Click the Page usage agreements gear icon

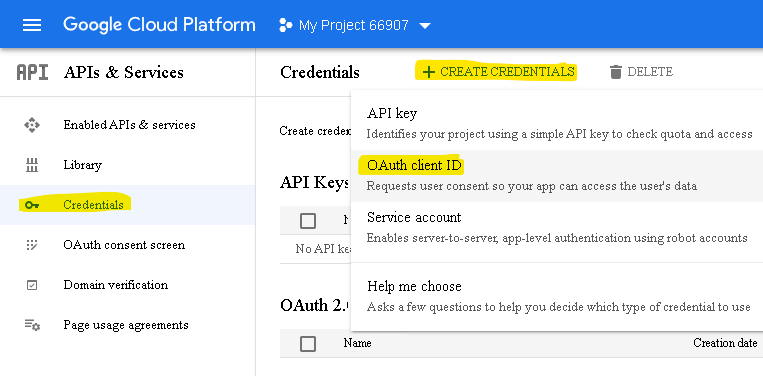33,325
